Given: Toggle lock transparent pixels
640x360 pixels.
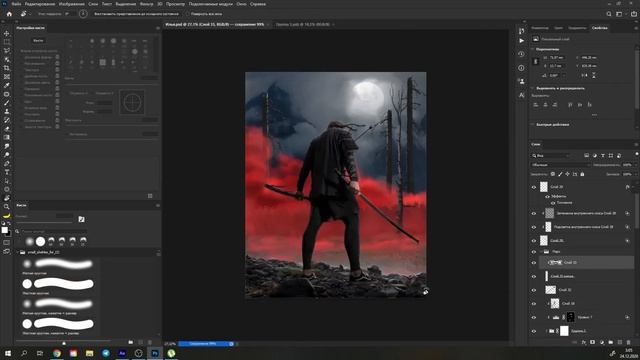Looking at the screenshot, I should coord(553,174).
